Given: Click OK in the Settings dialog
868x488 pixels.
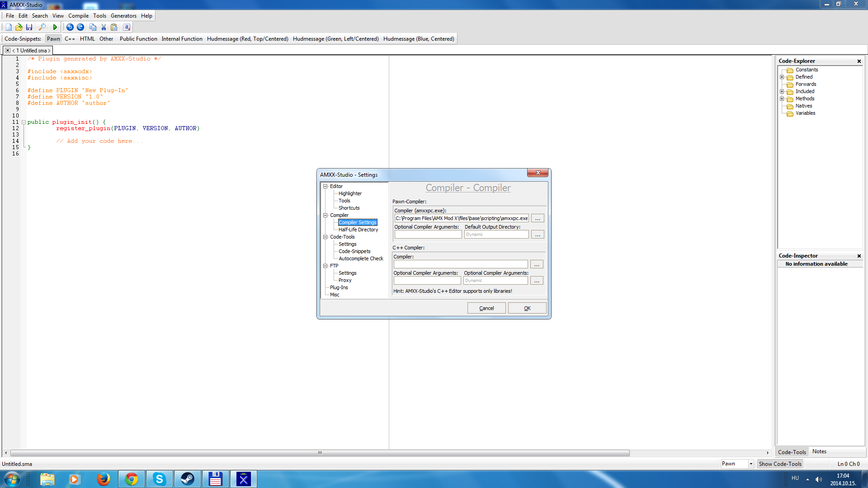Looking at the screenshot, I should [527, 308].
